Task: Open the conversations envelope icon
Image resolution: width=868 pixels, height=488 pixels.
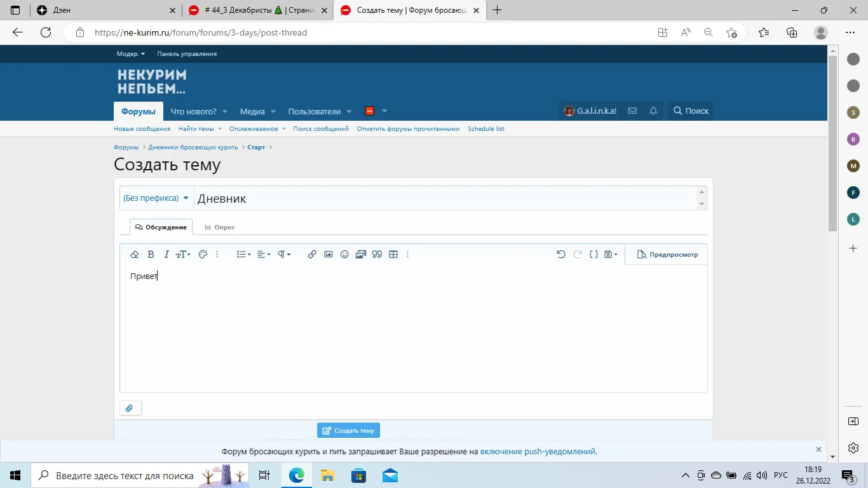Action: 632,111
